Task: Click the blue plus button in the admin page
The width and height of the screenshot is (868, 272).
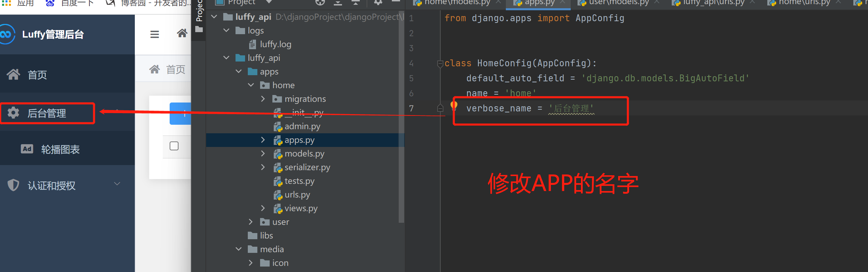Action: (x=181, y=113)
